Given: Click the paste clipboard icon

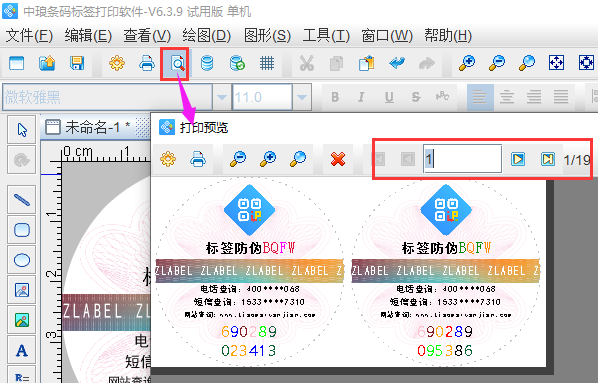Looking at the screenshot, I should 367,63.
